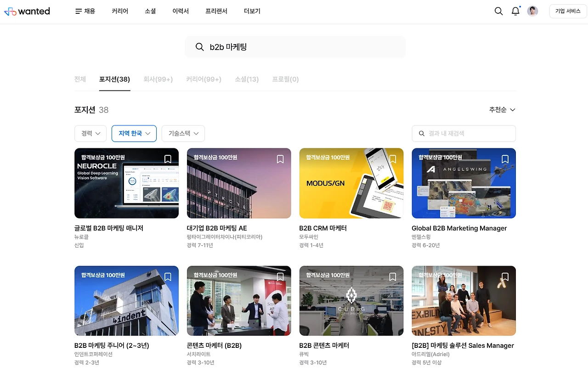
Task: Expand the 지역 한국 filter dropdown
Action: click(134, 133)
